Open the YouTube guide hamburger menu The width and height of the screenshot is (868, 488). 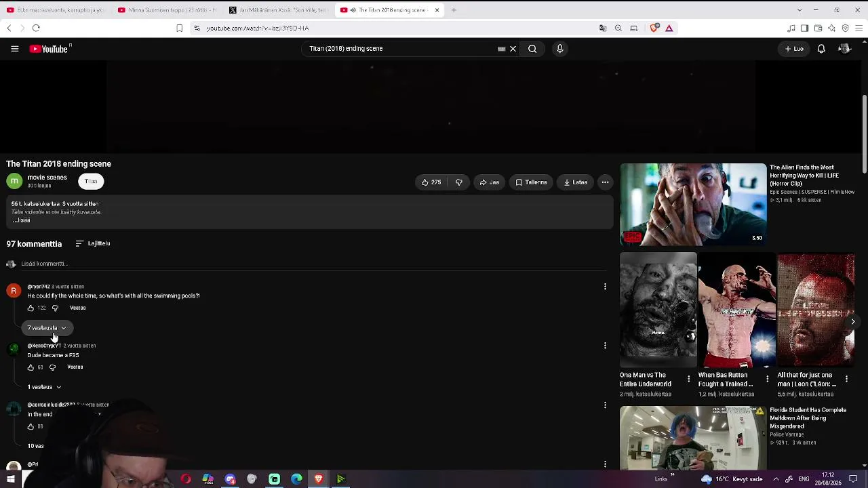(x=14, y=49)
